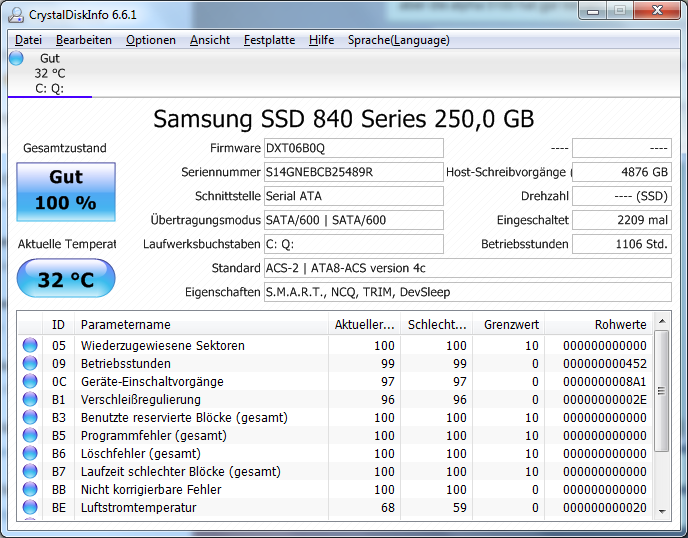Click the worst value 59 for Luftstromtemperatur
The image size is (688, 538).
(459, 507)
